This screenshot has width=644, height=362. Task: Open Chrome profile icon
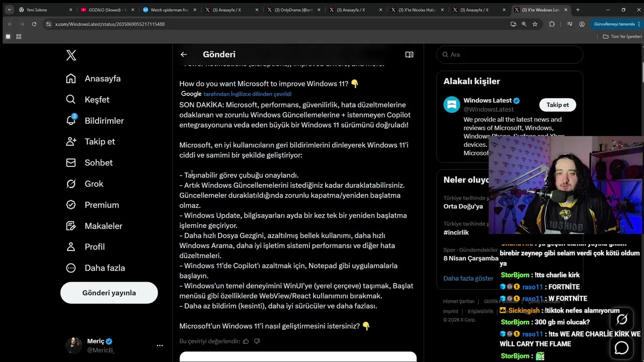tap(582, 24)
